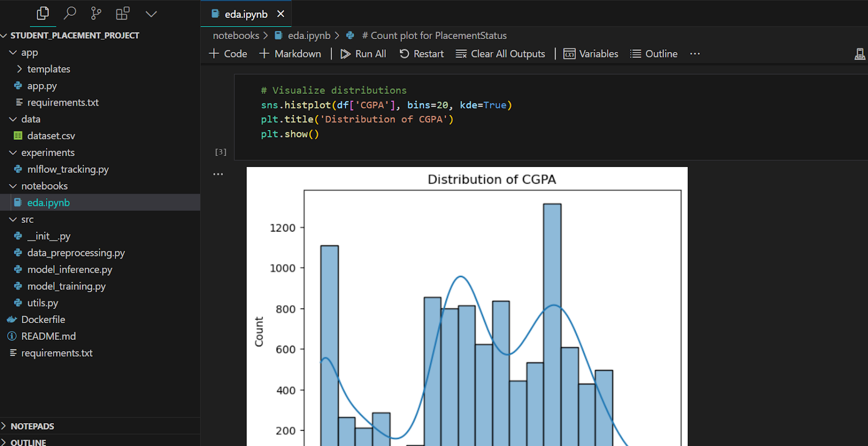Open cell output more actions ellipsis

click(x=218, y=174)
